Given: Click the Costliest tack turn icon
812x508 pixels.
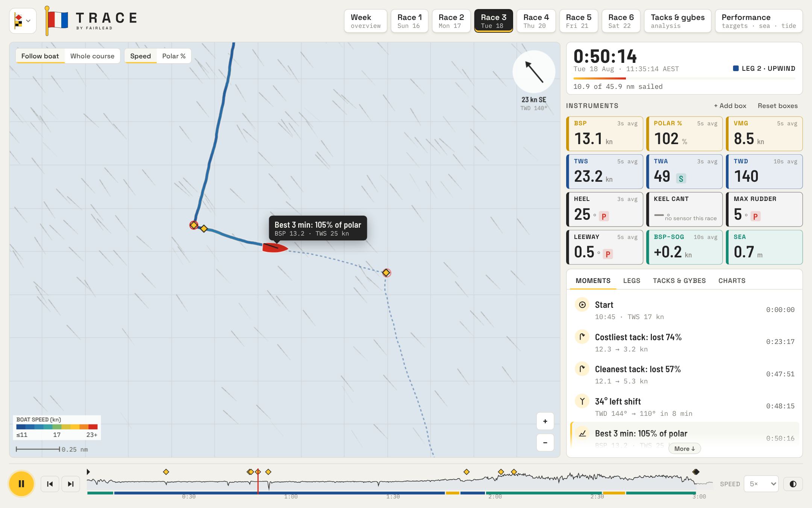Looking at the screenshot, I should point(582,337).
